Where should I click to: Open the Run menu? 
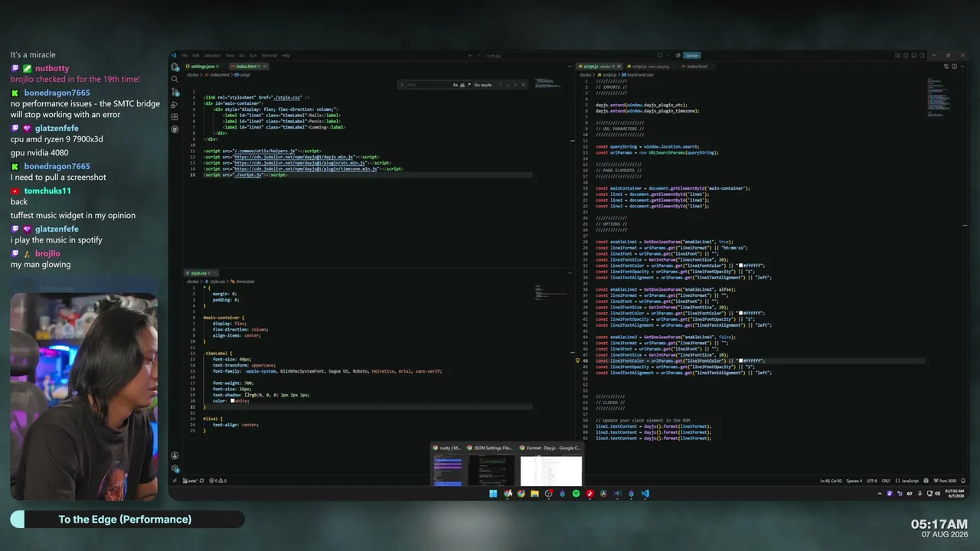point(253,56)
